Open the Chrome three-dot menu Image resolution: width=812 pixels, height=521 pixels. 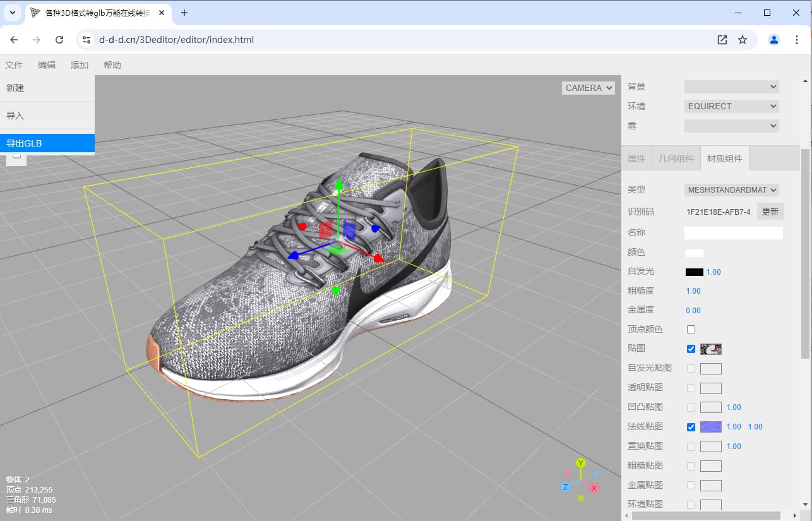tap(796, 40)
